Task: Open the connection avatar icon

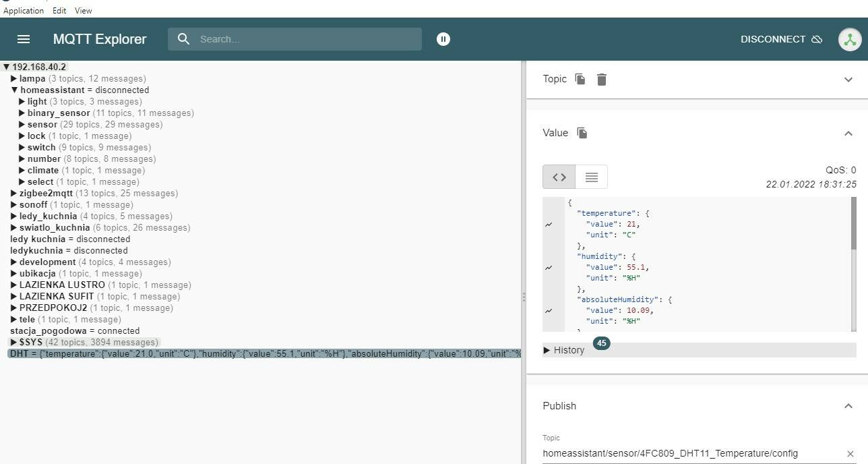Action: click(850, 39)
